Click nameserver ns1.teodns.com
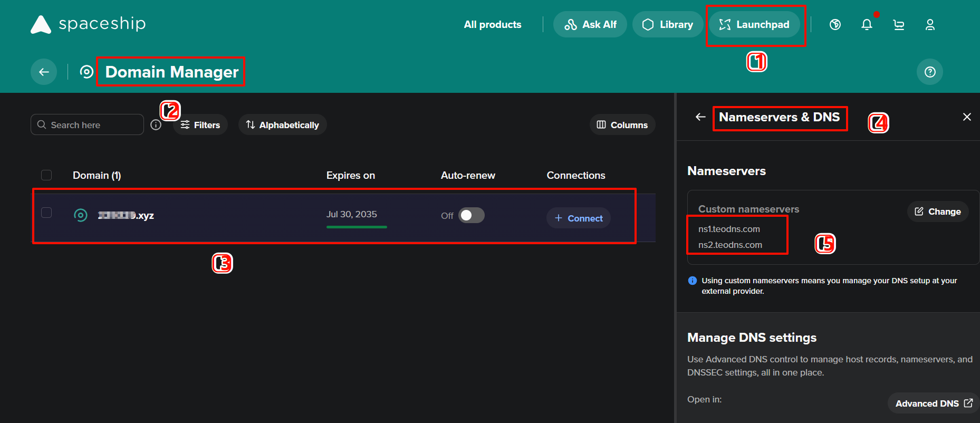Viewport: 980px width, 423px height. tap(729, 229)
